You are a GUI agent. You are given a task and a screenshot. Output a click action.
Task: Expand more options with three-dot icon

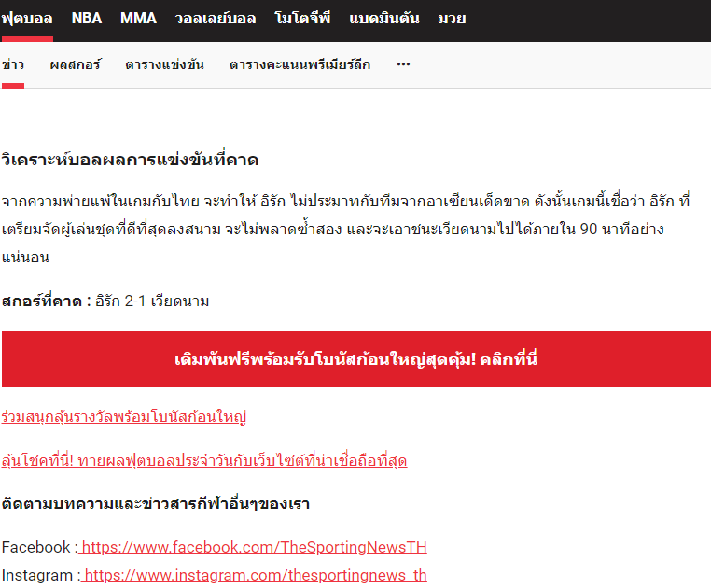point(403,64)
